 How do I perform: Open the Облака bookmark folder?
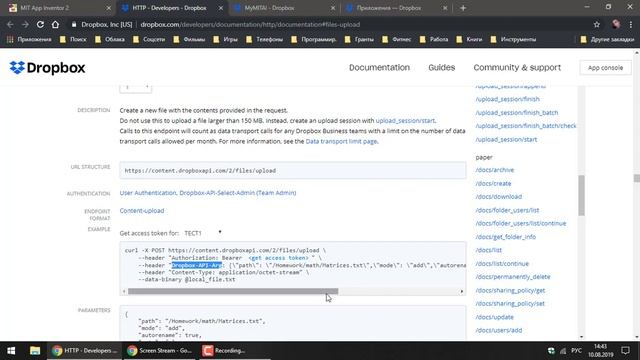coord(110,40)
